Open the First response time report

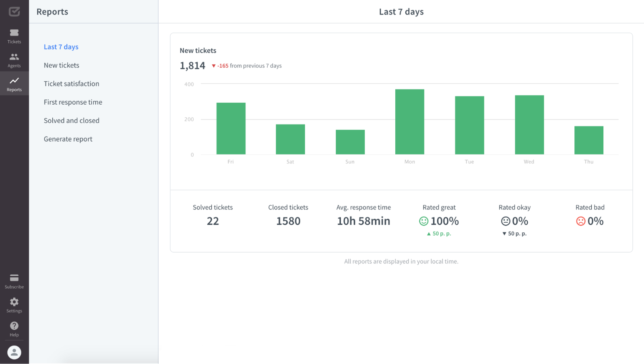click(x=73, y=102)
